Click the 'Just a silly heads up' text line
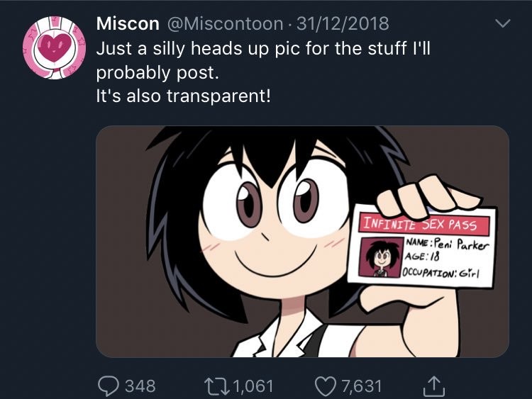The image size is (532, 399). 263,48
